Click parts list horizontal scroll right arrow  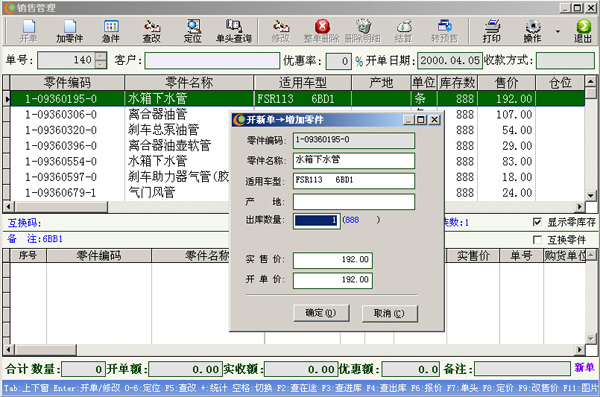[x=580, y=207]
